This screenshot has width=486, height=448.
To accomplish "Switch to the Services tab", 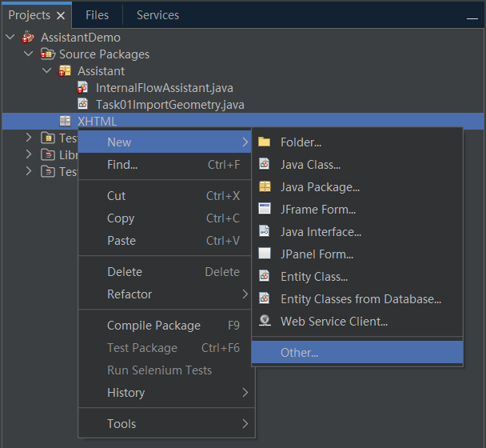I will pyautogui.click(x=157, y=15).
